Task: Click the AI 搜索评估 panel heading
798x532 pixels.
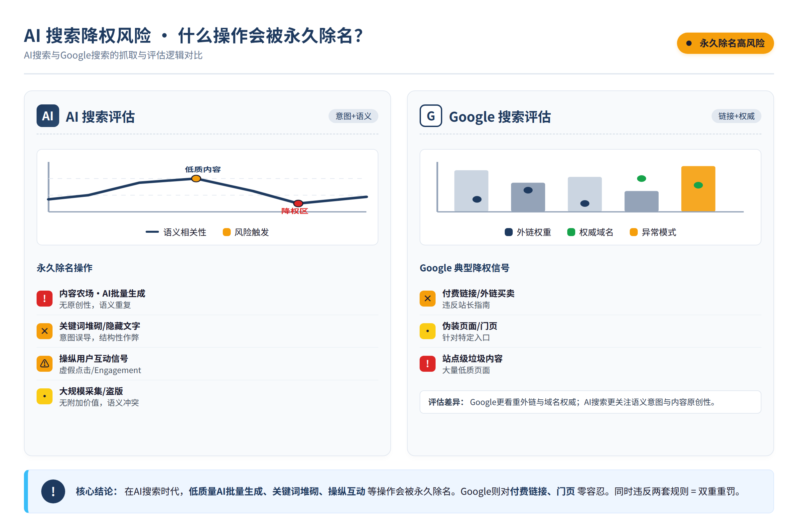Action: pyautogui.click(x=100, y=117)
